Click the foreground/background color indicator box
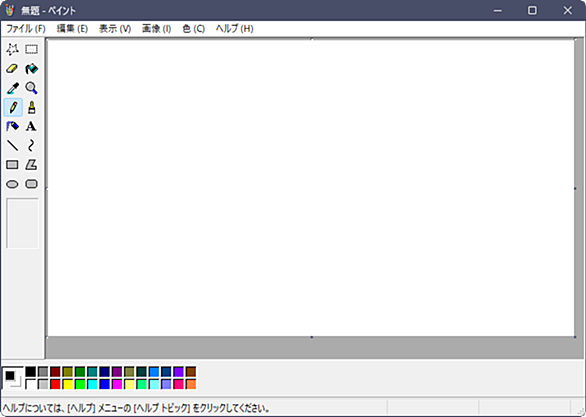 click(x=13, y=378)
